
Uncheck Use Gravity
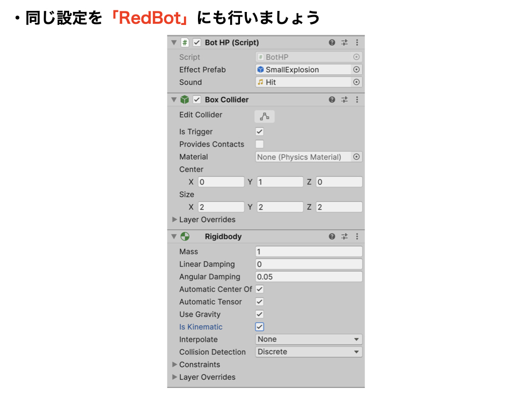(260, 314)
